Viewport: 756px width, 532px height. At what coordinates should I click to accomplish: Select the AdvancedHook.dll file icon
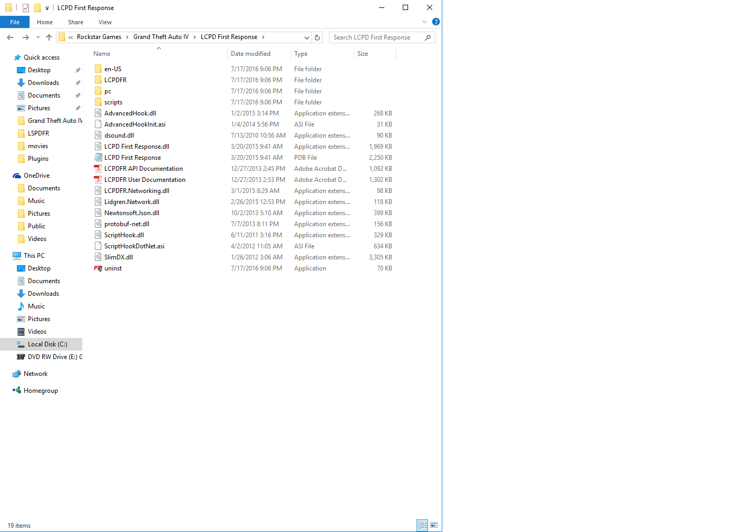tap(98, 113)
